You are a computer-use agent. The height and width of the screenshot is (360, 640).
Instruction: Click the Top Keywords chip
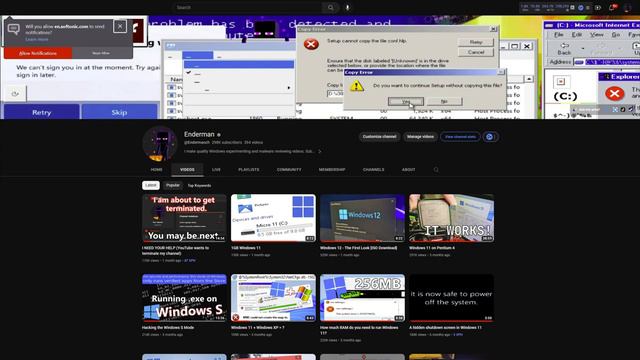coord(199,186)
